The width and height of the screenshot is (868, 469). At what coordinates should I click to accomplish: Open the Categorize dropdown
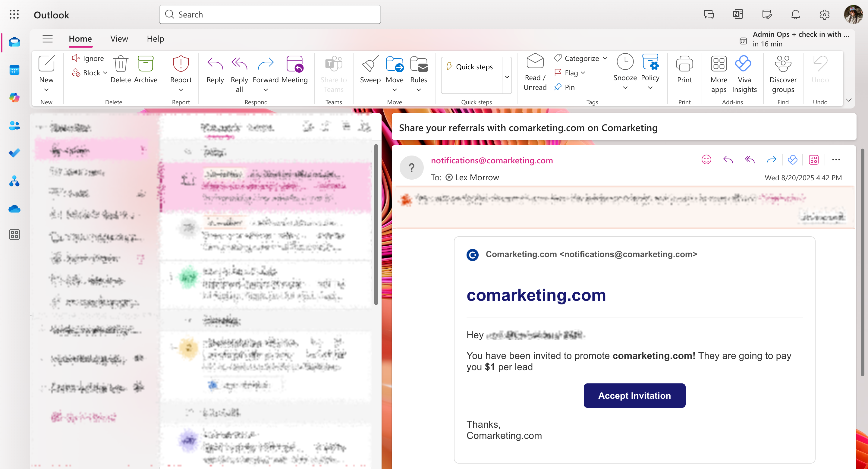580,58
